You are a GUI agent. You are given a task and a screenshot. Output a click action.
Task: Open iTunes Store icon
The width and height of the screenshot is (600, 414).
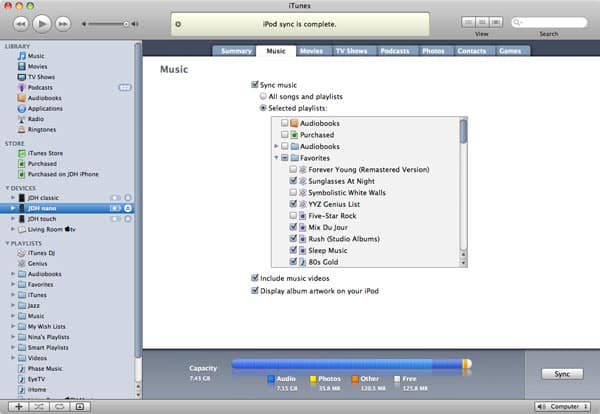[x=22, y=153]
